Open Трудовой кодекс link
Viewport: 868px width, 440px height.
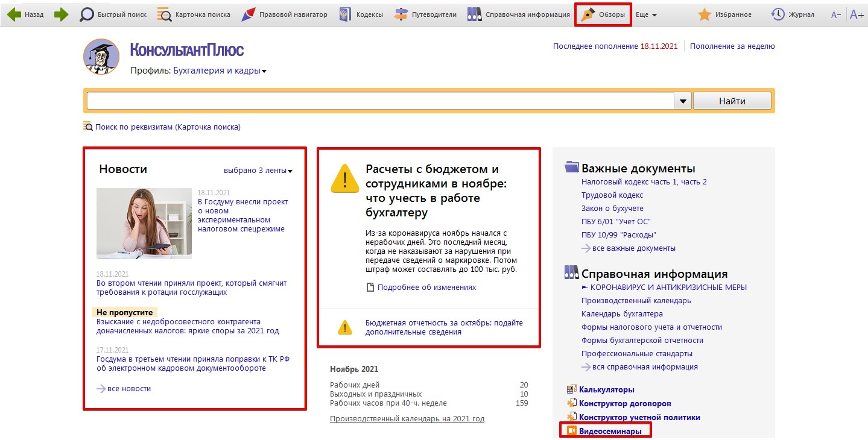click(612, 195)
